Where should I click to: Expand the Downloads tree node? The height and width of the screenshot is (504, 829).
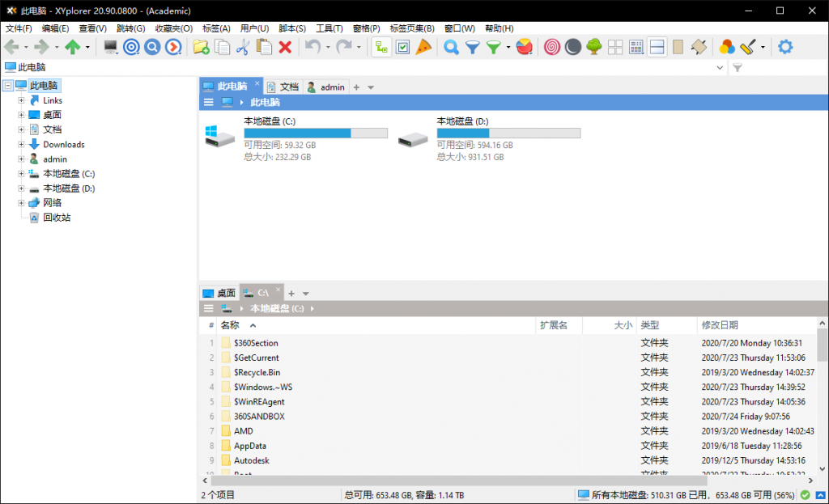tap(21, 144)
